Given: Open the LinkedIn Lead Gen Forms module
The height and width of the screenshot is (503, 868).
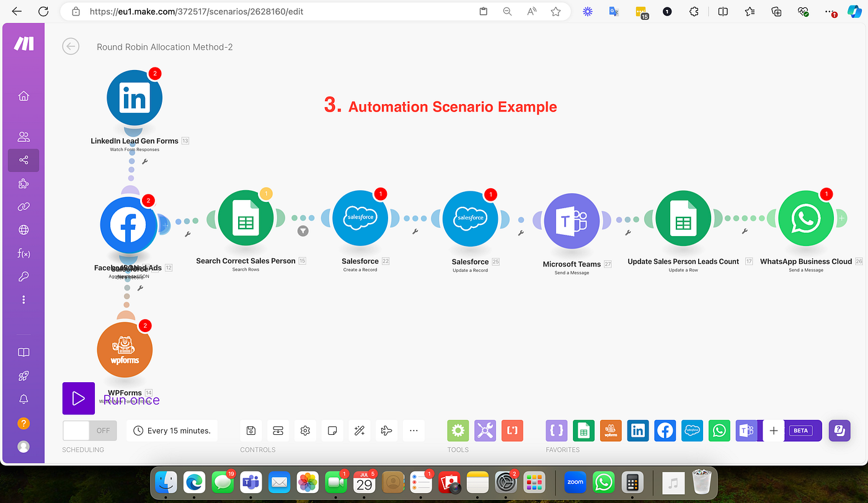Looking at the screenshot, I should tap(135, 98).
